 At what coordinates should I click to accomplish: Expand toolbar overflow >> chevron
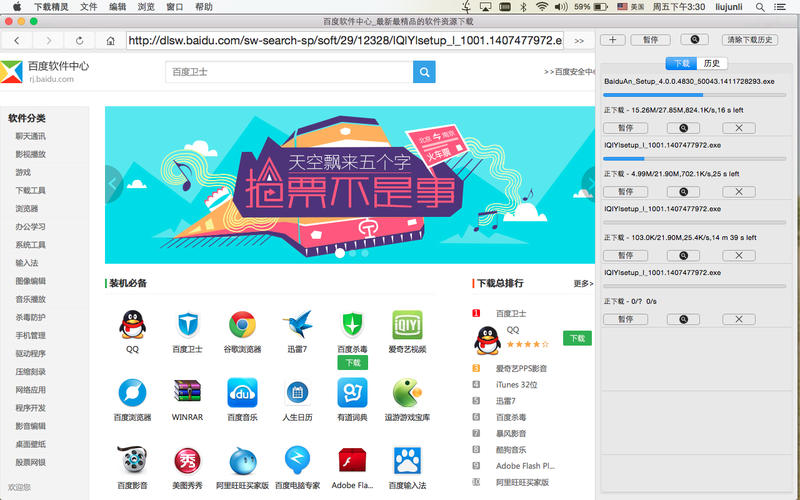pos(579,41)
